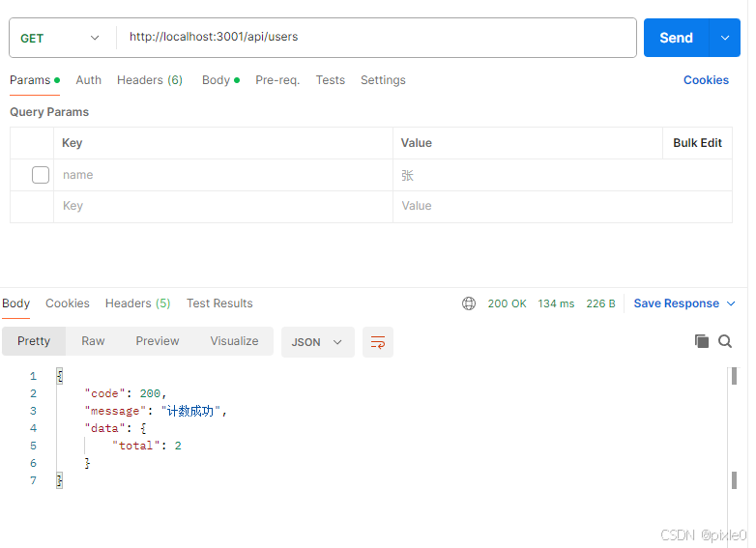Open the Cookies link
The height and width of the screenshot is (548, 756).
coord(706,80)
